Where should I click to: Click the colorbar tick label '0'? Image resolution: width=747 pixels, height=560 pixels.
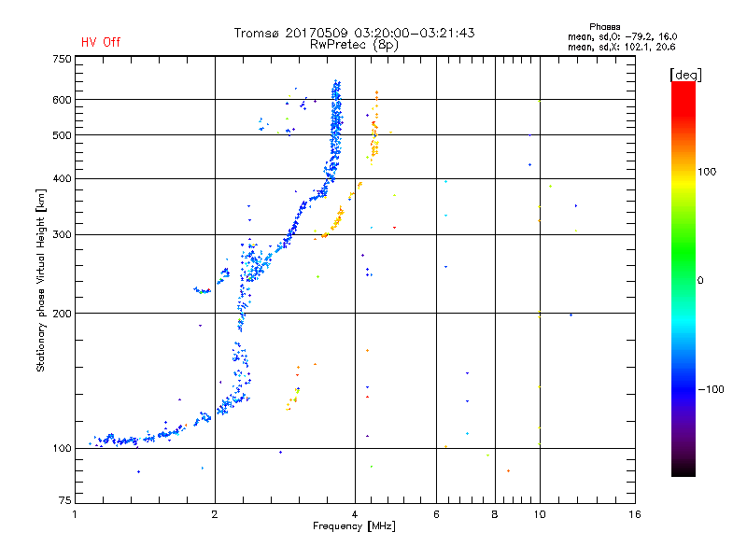pos(700,281)
